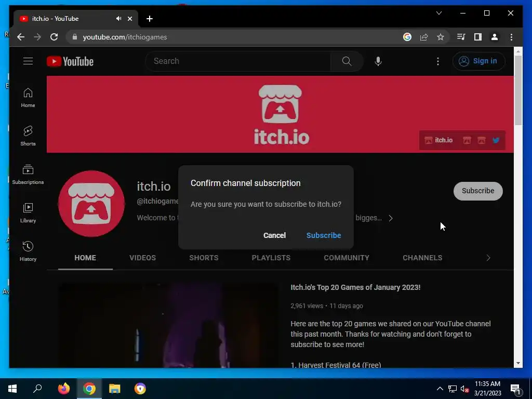Launch Firefox from the taskbar

pos(63,389)
